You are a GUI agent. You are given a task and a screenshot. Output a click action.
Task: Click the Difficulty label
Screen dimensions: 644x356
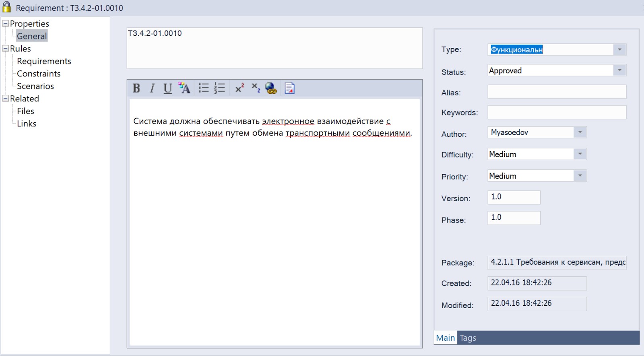click(457, 155)
